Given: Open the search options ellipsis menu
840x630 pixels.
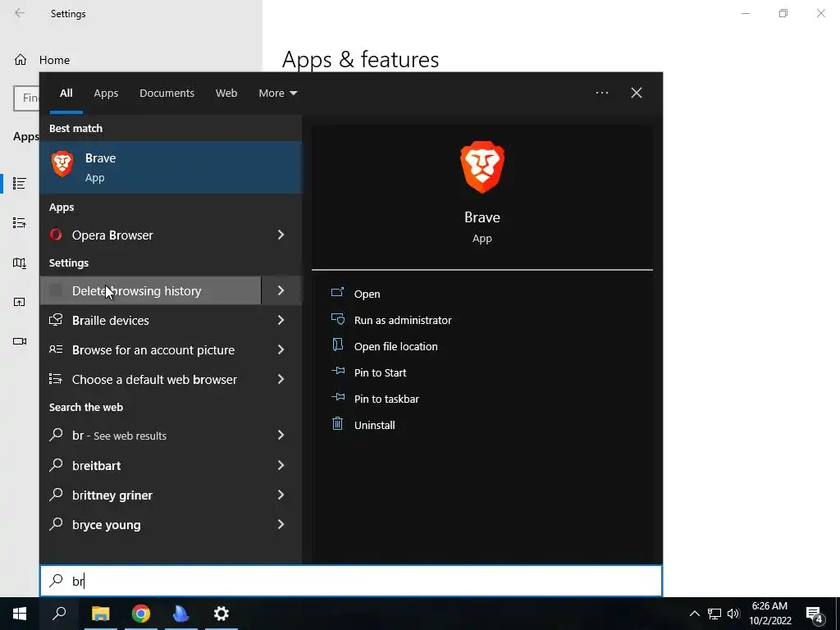Looking at the screenshot, I should (602, 93).
